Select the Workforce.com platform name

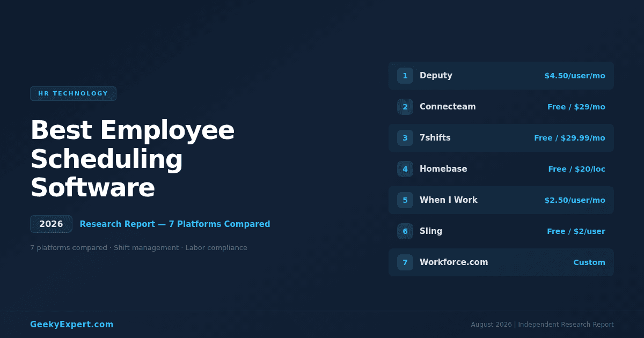pyautogui.click(x=454, y=262)
